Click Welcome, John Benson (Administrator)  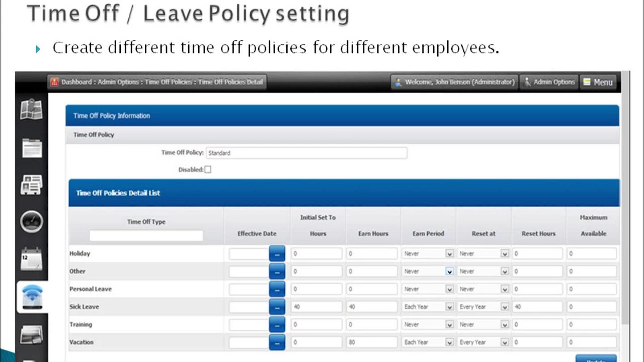coord(454,82)
